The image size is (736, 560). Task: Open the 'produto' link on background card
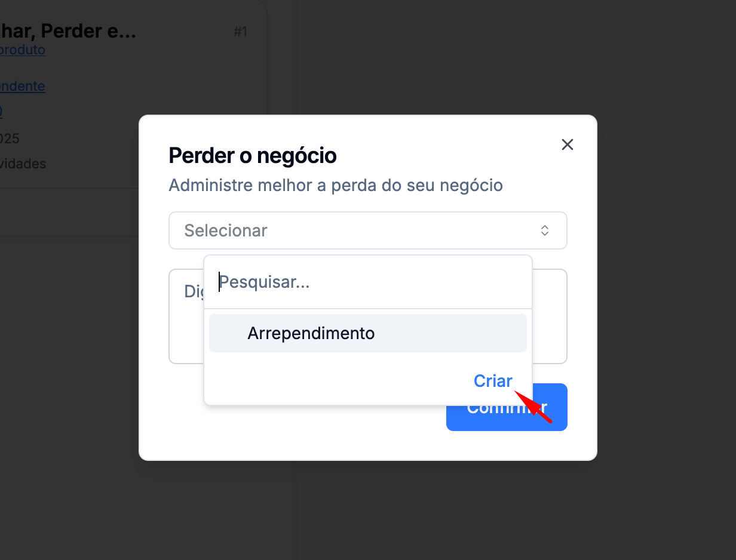23,50
